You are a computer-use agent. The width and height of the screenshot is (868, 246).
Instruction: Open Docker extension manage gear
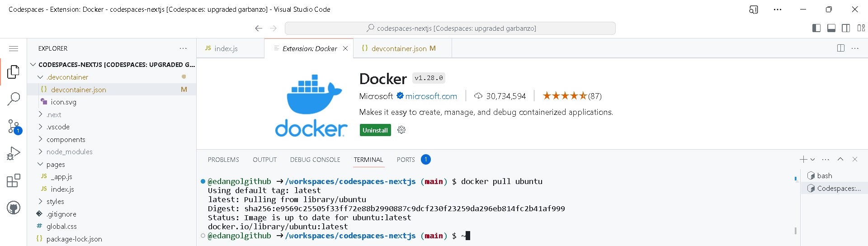coord(401,130)
